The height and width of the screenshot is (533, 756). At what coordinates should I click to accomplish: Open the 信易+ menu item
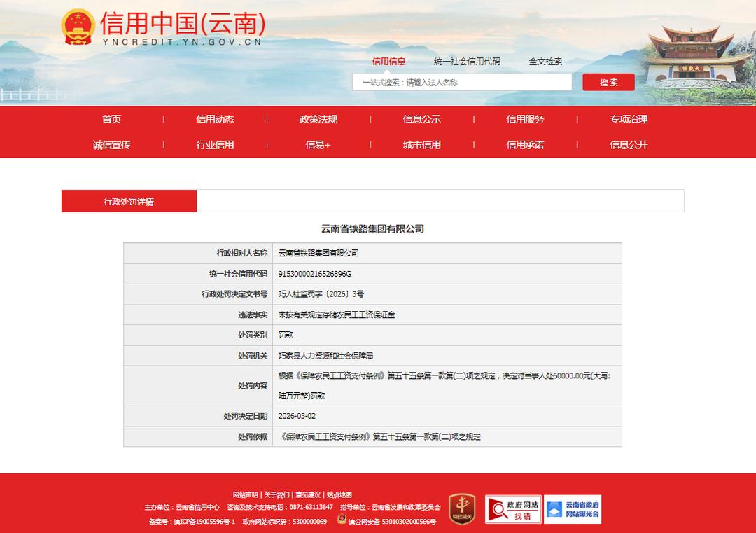pos(318,145)
